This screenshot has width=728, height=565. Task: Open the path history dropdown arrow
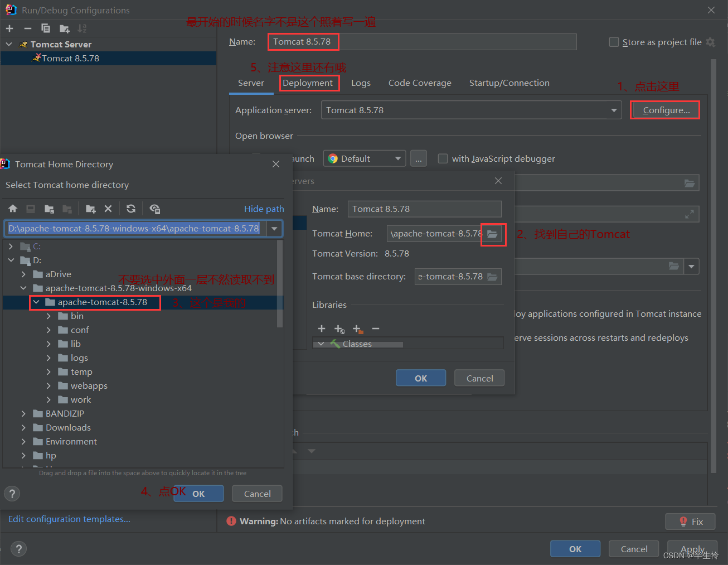pyautogui.click(x=274, y=229)
